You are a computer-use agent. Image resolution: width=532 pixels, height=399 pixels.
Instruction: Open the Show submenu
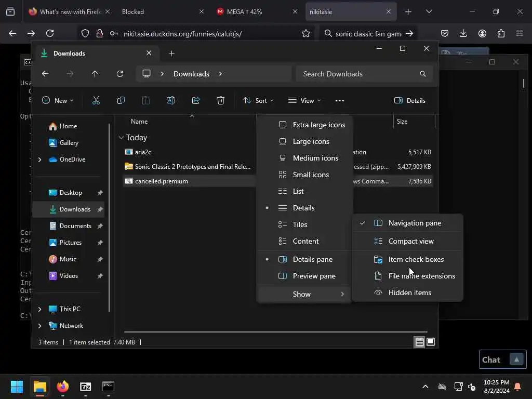304,294
